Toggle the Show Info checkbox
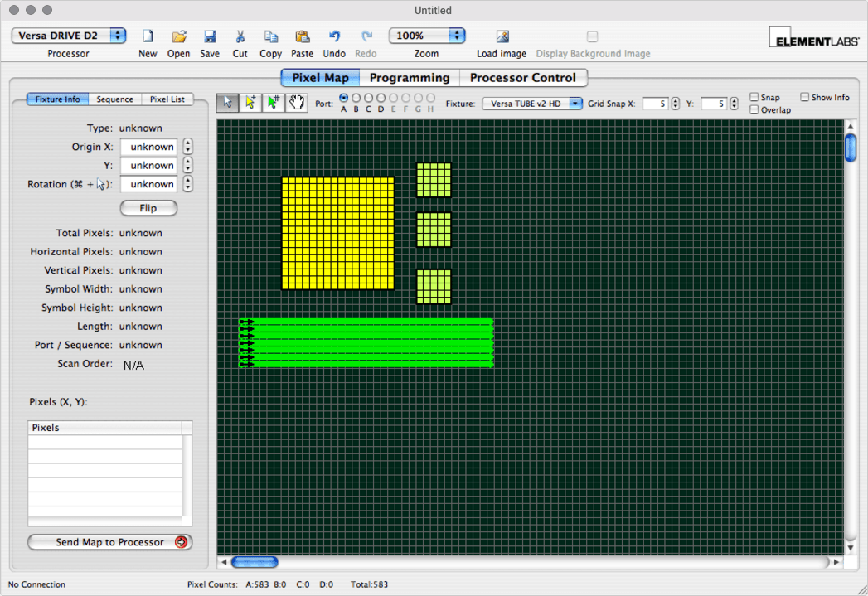The width and height of the screenshot is (868, 596). click(804, 97)
